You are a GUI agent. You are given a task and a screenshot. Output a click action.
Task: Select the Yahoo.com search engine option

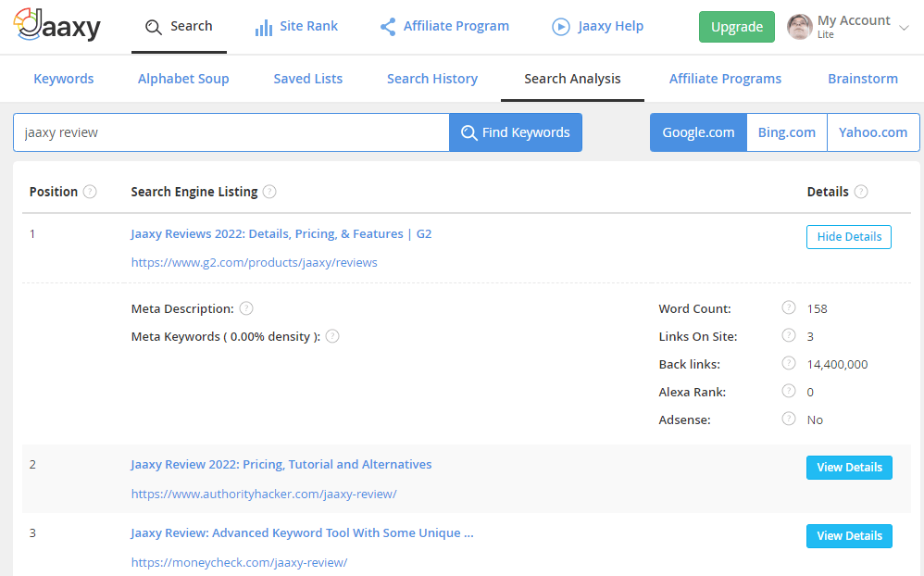(873, 132)
